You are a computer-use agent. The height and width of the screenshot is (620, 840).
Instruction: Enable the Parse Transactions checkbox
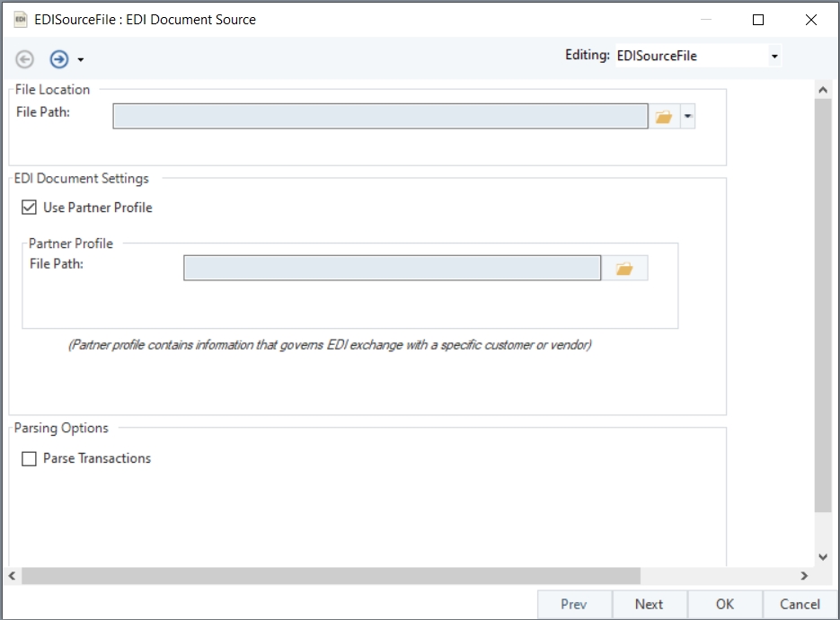[x=29, y=458]
